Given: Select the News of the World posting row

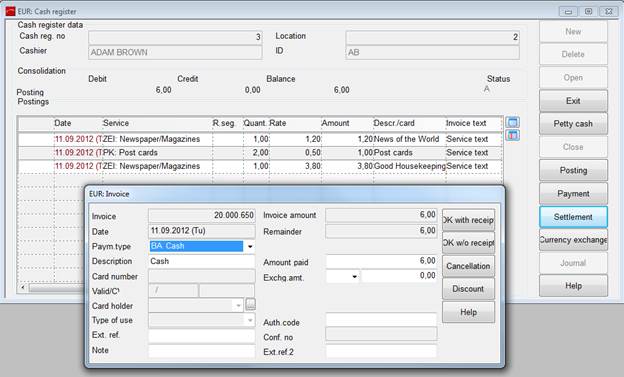Looking at the screenshot, I should coord(261,139).
